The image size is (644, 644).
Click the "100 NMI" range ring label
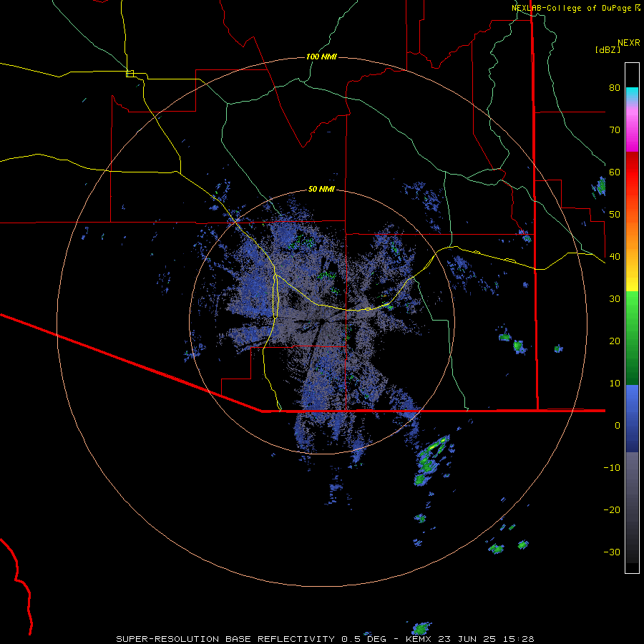(x=321, y=57)
